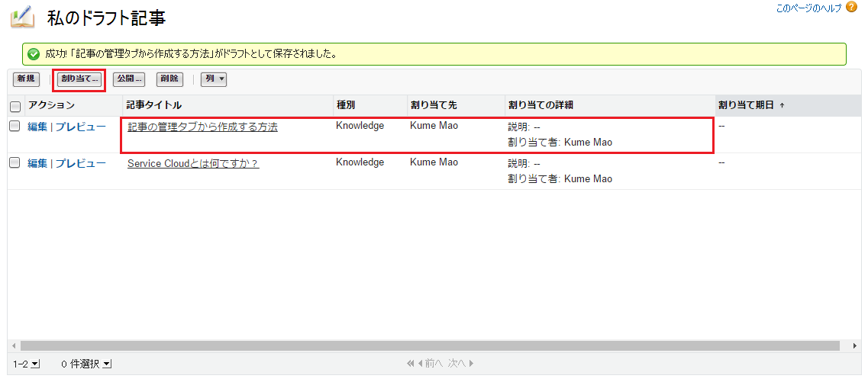This screenshot has width=868, height=382.
Task: Open the Service Cloudとは何ですか？ article link
Action: 193,163
